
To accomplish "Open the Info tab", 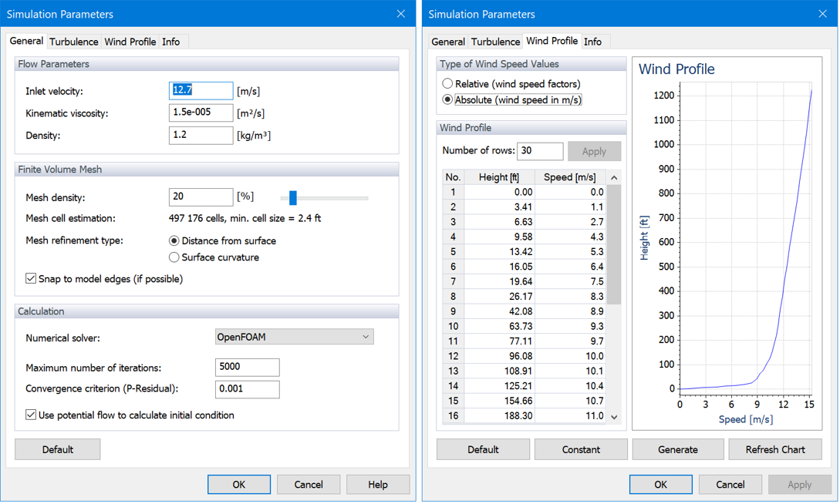I will (173, 42).
